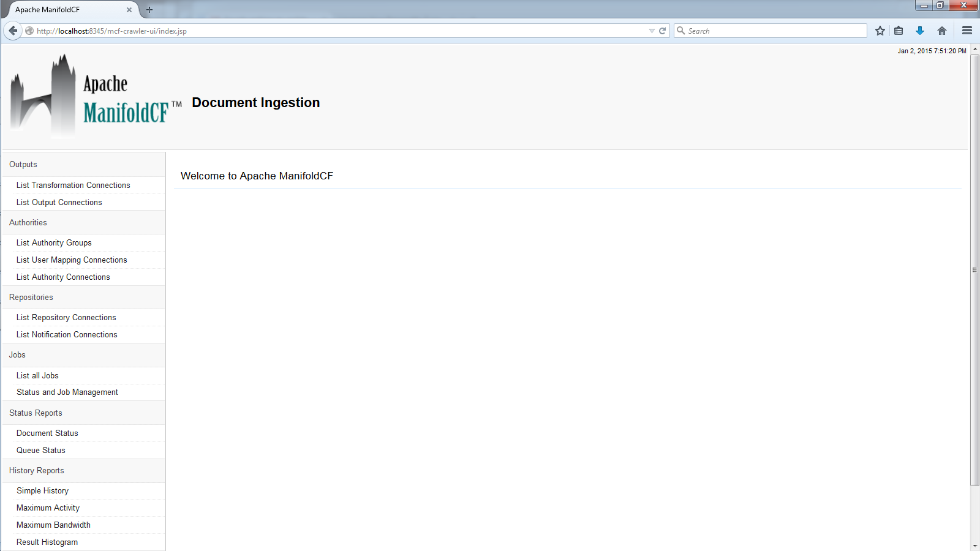Select List all Jobs
Screen dimensions: 980x551
click(x=37, y=376)
